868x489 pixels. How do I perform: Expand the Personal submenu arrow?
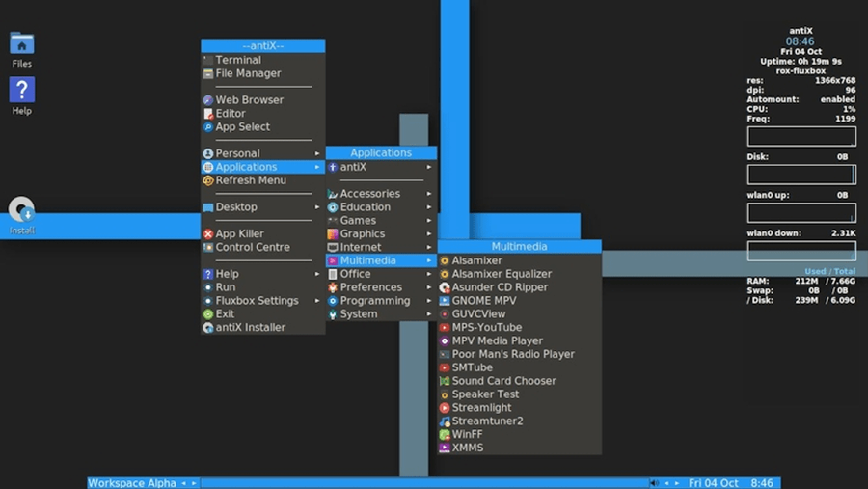click(317, 153)
